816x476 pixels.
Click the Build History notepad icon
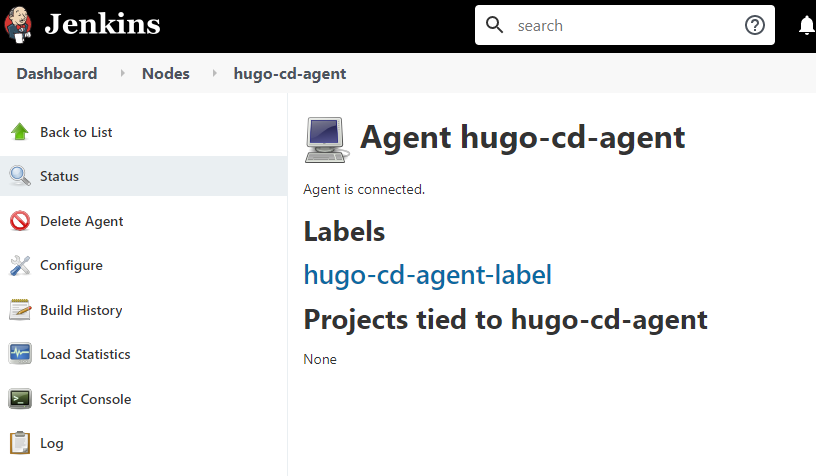coord(20,310)
